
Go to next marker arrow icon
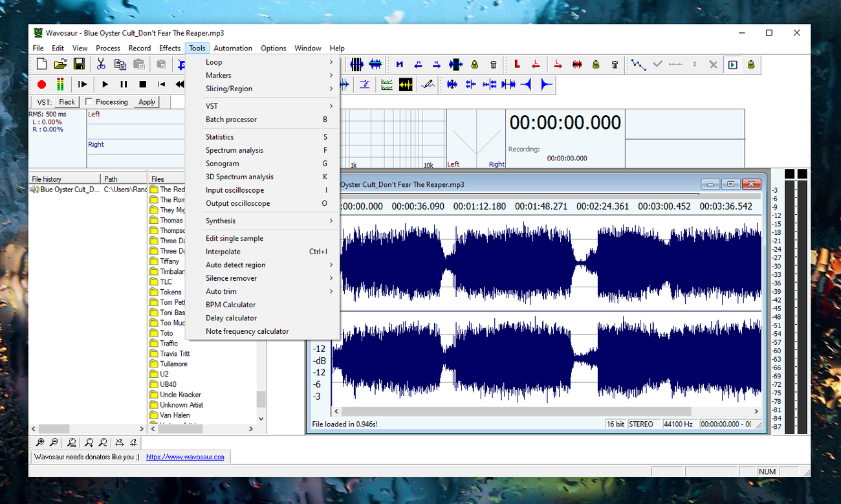tap(437, 64)
